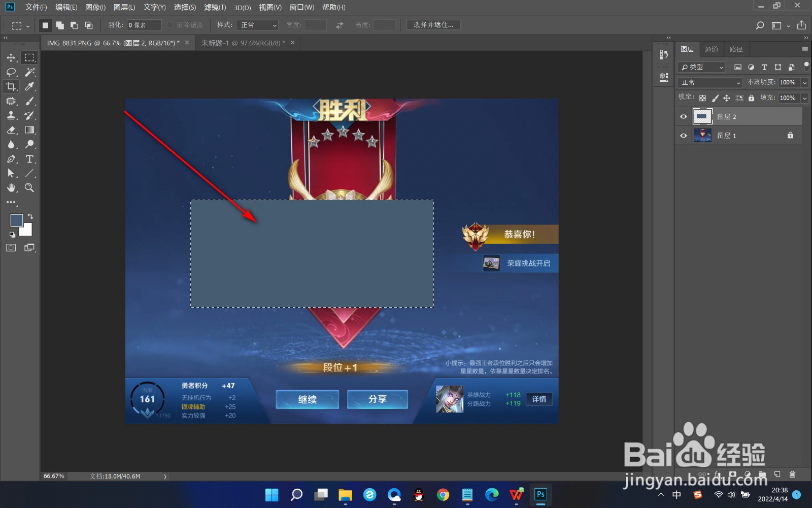This screenshot has width=812, height=508.
Task: Select the Pen tool
Action: pos(11,159)
